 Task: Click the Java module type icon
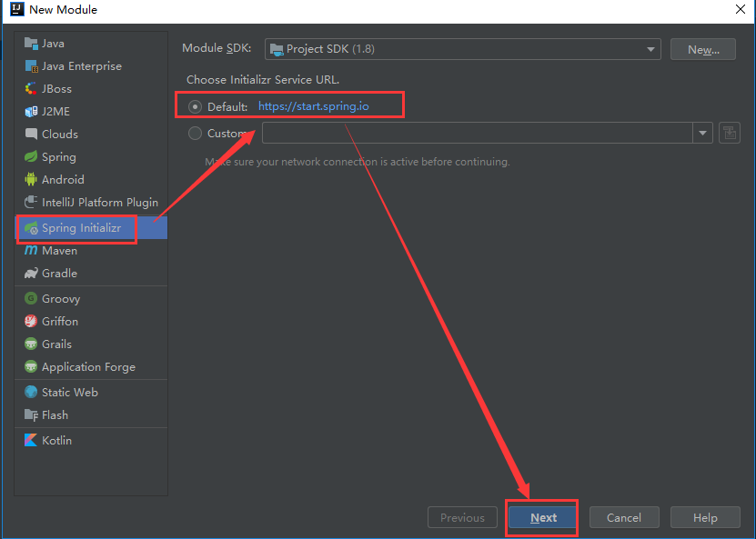click(31, 44)
